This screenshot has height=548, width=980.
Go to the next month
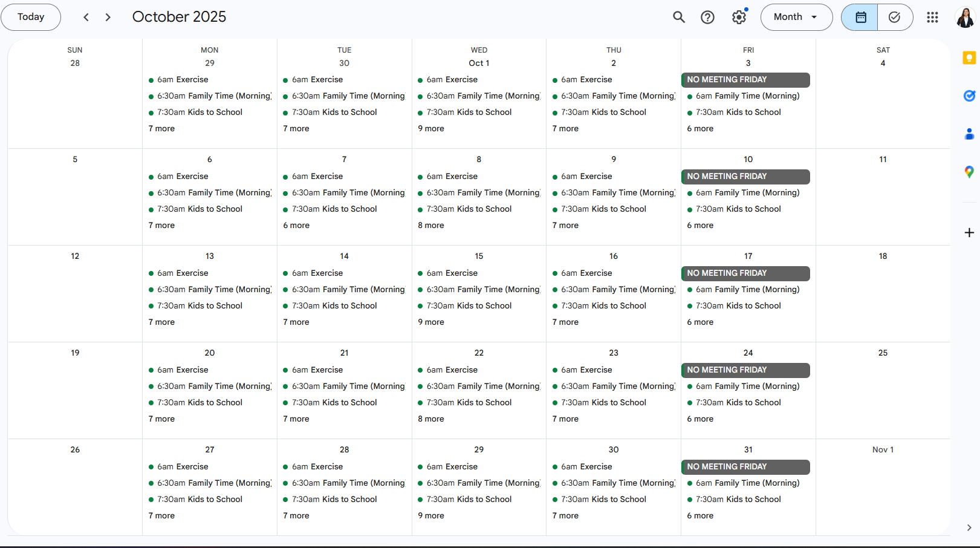(108, 17)
